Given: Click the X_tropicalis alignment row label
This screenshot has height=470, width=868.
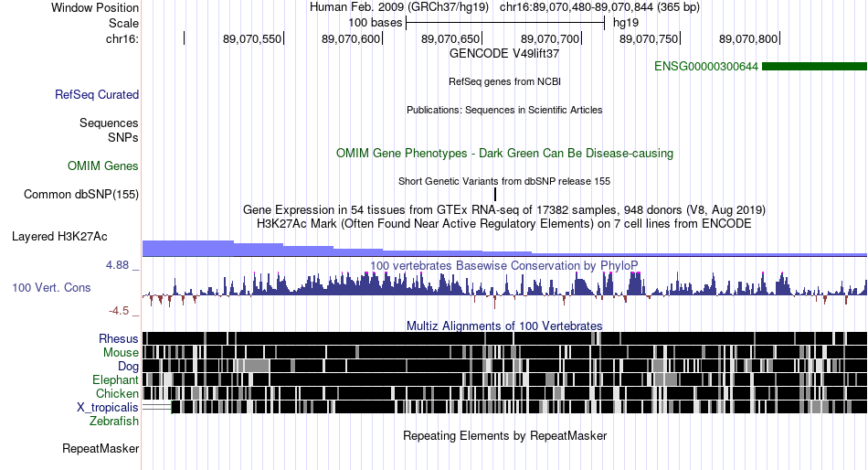Looking at the screenshot, I should tap(108, 408).
